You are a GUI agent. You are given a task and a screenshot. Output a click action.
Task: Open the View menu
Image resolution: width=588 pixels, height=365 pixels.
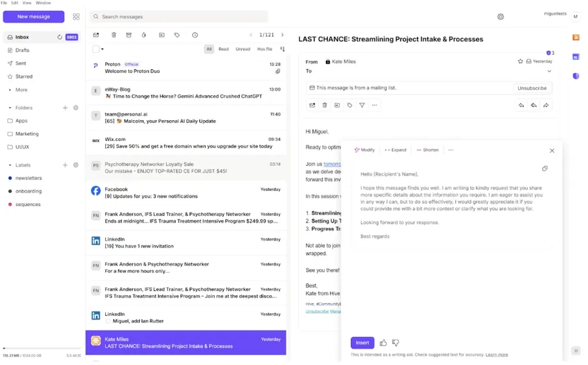[x=27, y=3]
